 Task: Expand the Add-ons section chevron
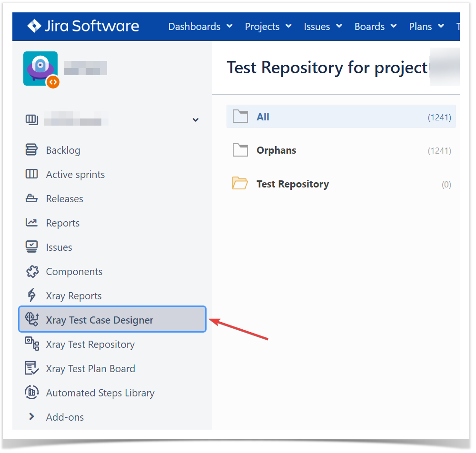point(31,417)
